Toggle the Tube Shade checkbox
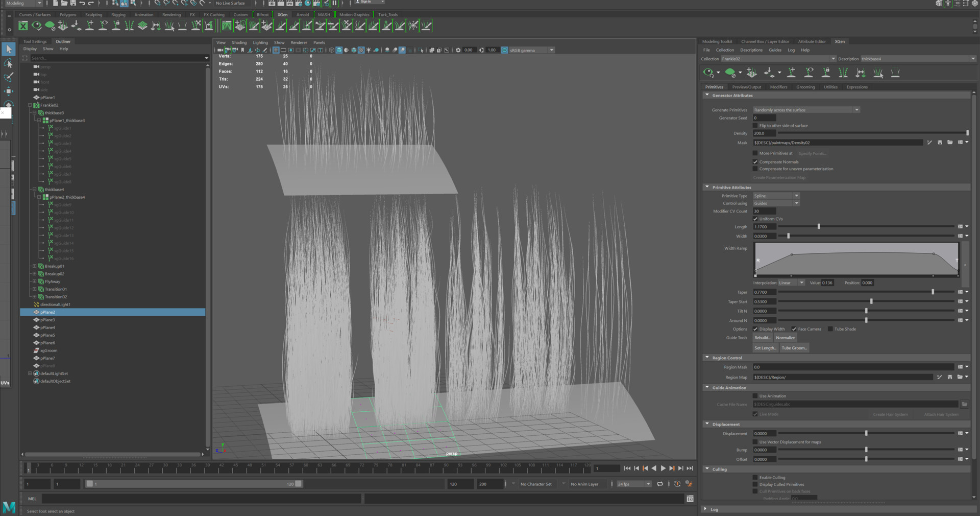 point(830,329)
